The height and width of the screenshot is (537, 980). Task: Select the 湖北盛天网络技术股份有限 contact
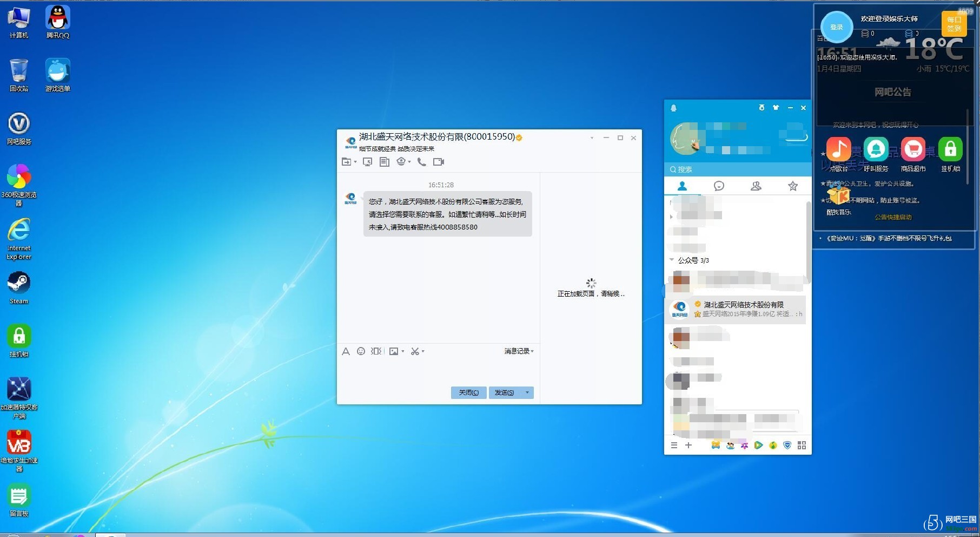[736, 310]
